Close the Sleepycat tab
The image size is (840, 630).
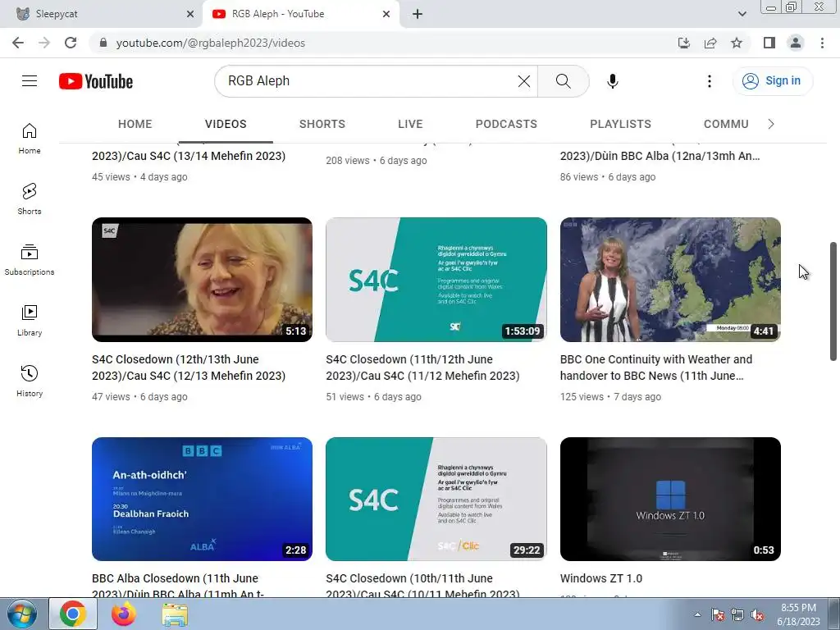(190, 14)
